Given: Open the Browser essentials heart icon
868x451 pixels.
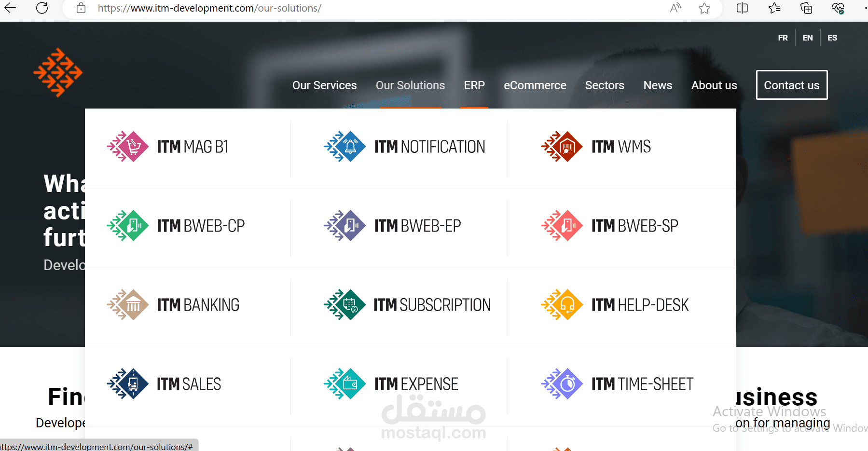Looking at the screenshot, I should click(x=838, y=8).
